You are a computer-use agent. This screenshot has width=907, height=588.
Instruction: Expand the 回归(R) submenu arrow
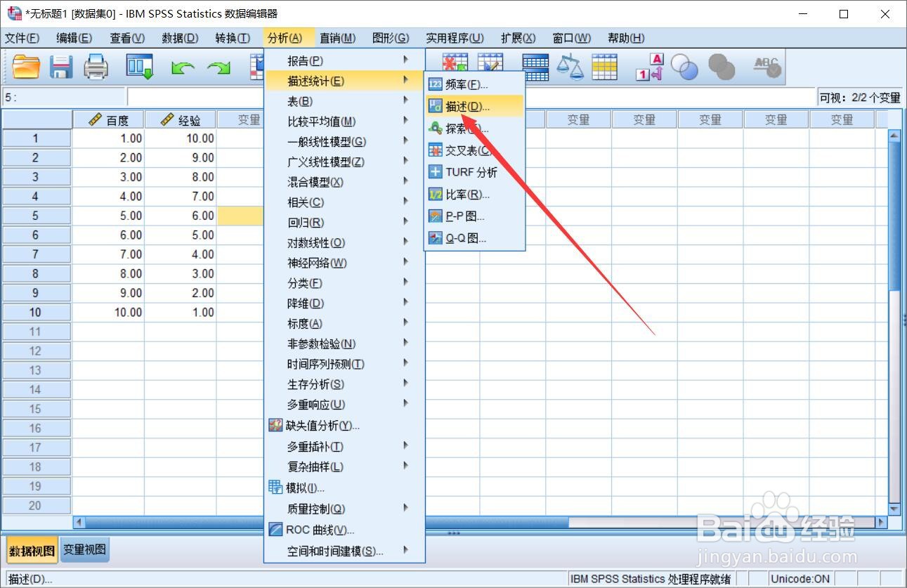[x=406, y=222]
